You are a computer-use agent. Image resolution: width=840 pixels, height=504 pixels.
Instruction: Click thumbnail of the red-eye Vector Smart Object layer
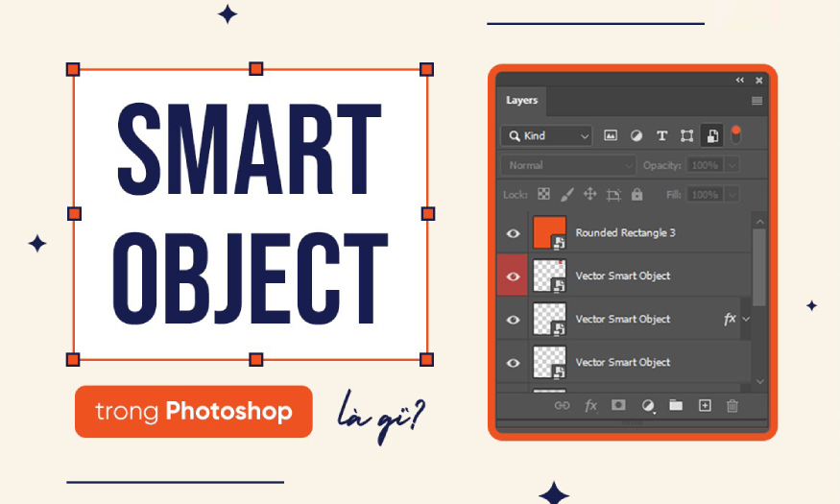click(549, 276)
